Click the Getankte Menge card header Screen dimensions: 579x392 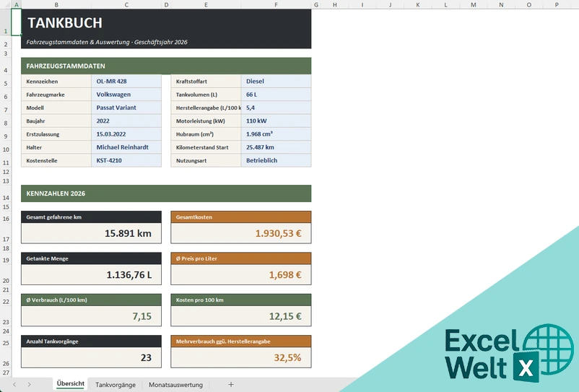(91, 258)
